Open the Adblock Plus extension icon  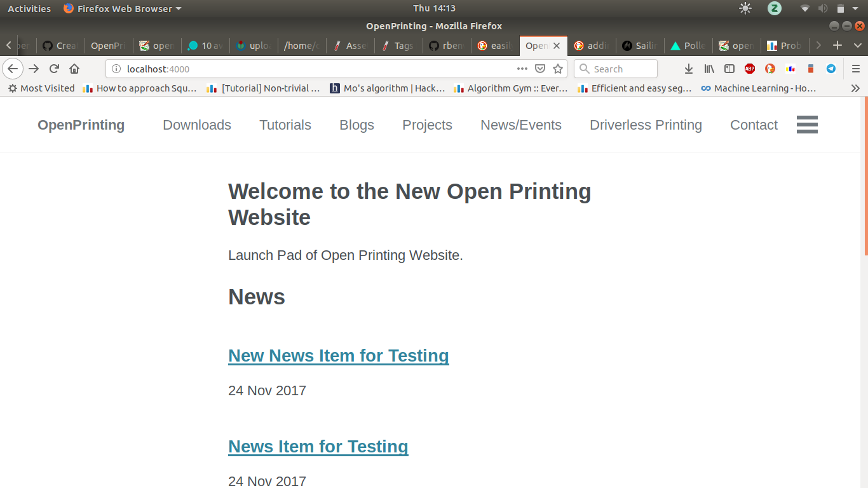point(750,69)
